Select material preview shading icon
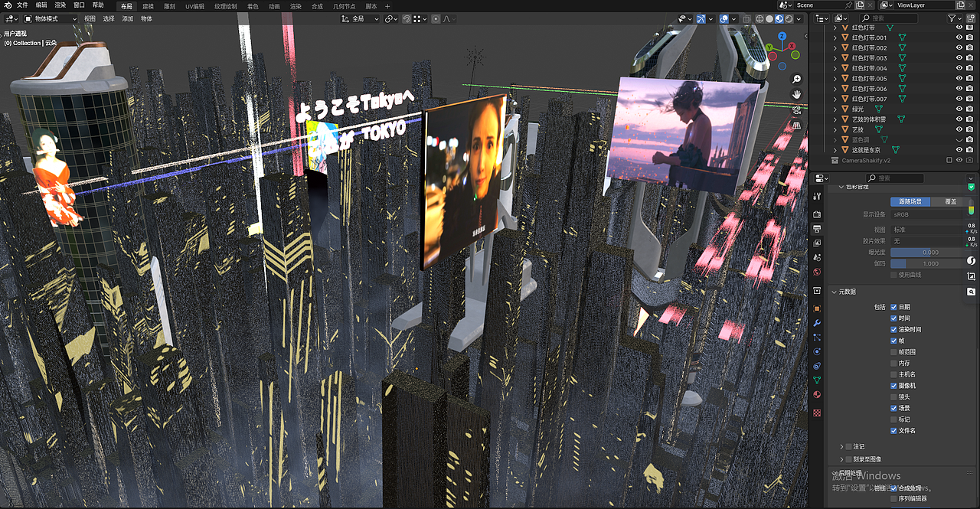This screenshot has width=980, height=509. (x=779, y=18)
